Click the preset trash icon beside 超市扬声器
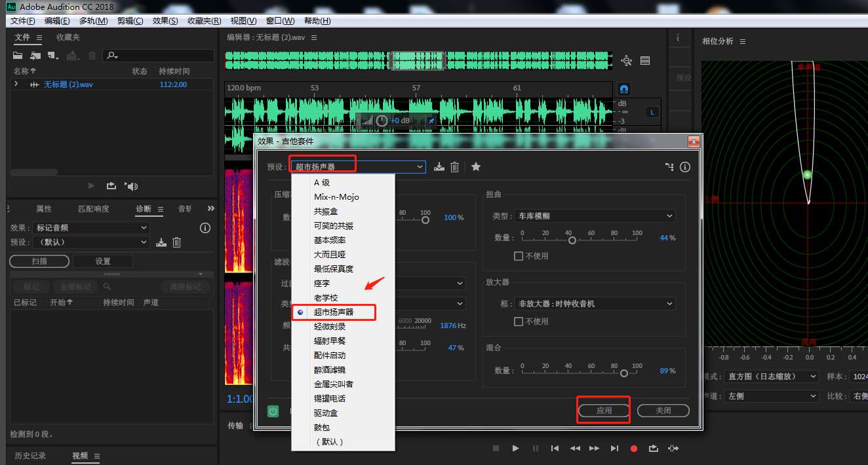Screen dimensions: 868x465 [x=454, y=167]
